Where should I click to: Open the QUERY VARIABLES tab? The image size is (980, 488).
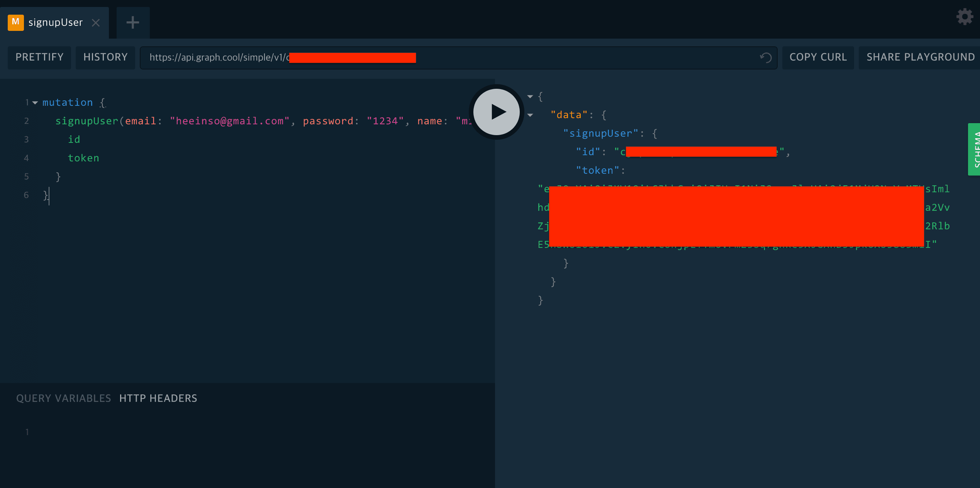click(64, 398)
